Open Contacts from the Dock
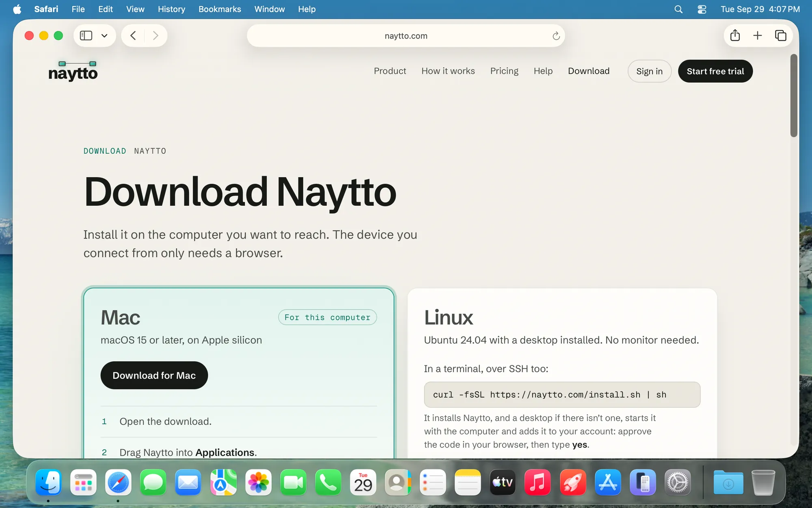Viewport: 812px width, 508px height. [x=398, y=482]
